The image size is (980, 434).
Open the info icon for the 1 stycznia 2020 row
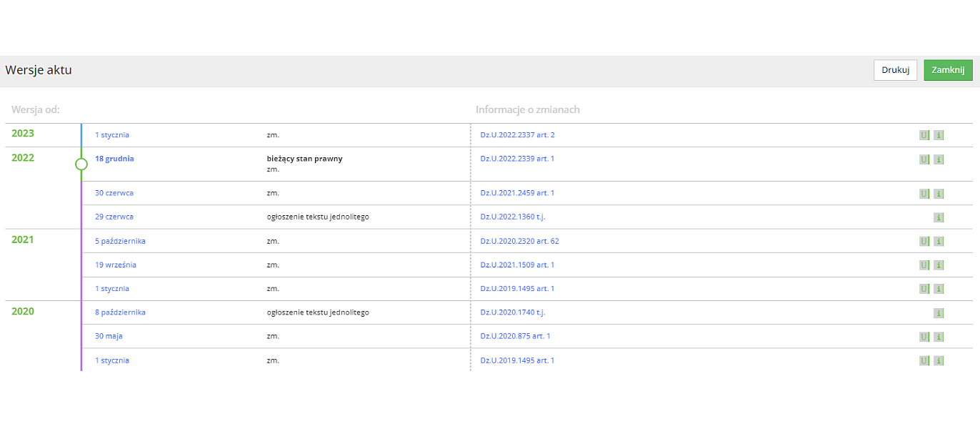(x=939, y=361)
